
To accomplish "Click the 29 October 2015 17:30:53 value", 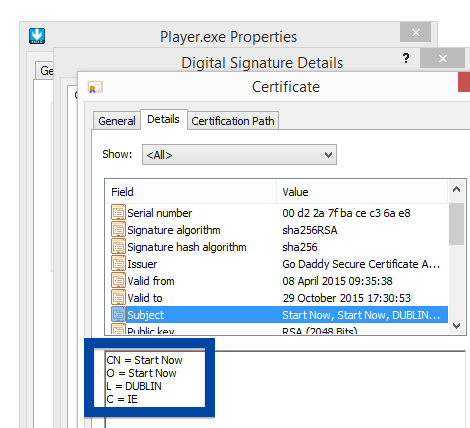I will point(347,298).
